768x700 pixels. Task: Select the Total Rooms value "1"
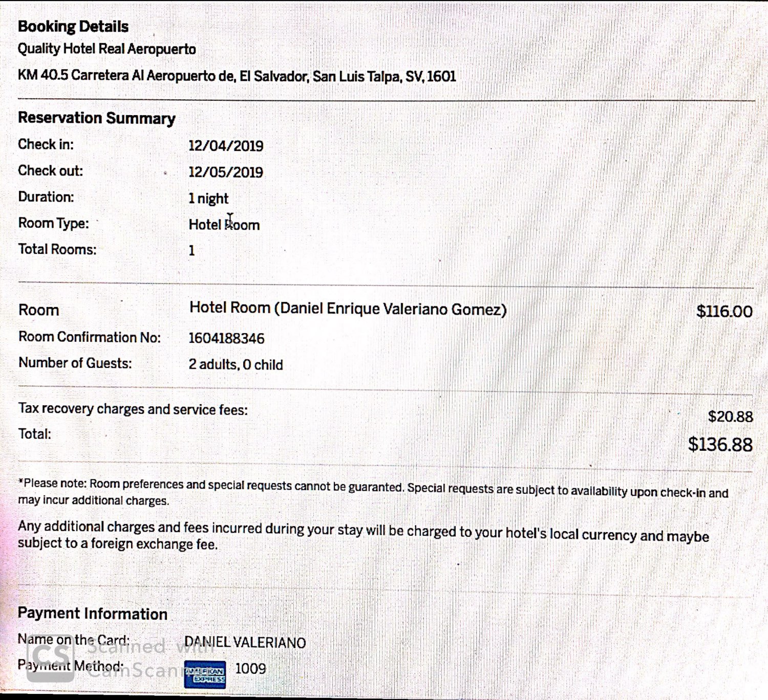(191, 250)
